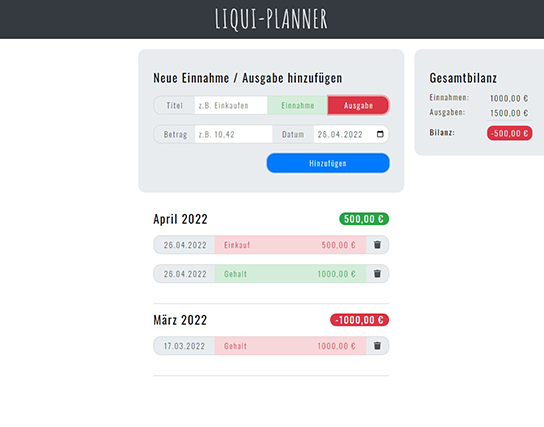The width and height of the screenshot is (544, 427).
Task: Click the April 2022 month heading
Action: (x=180, y=219)
